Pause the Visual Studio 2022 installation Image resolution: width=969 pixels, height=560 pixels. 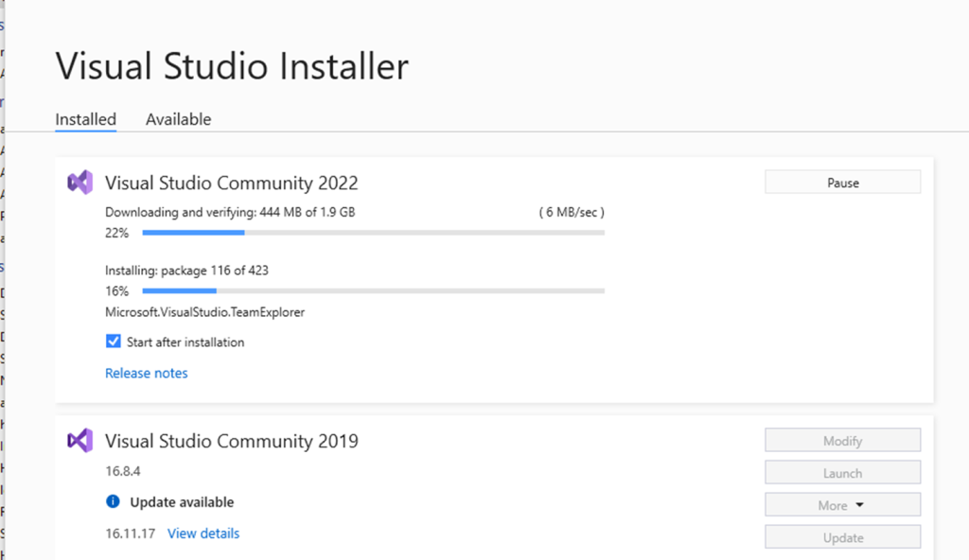[842, 183]
